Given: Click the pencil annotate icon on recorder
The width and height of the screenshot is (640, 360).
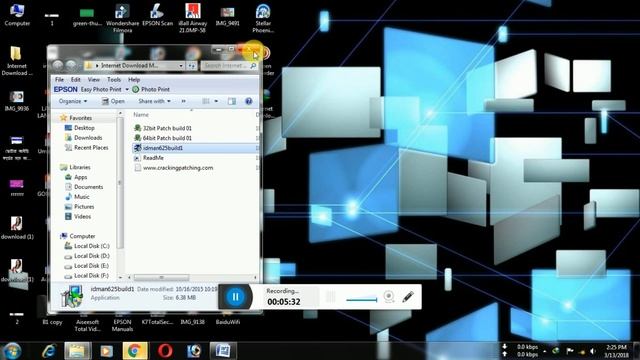Looking at the screenshot, I should pyautogui.click(x=408, y=297).
